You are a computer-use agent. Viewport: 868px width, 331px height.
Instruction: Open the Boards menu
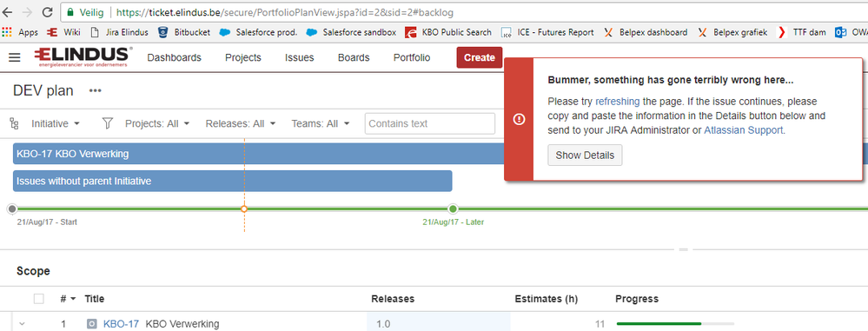(354, 57)
